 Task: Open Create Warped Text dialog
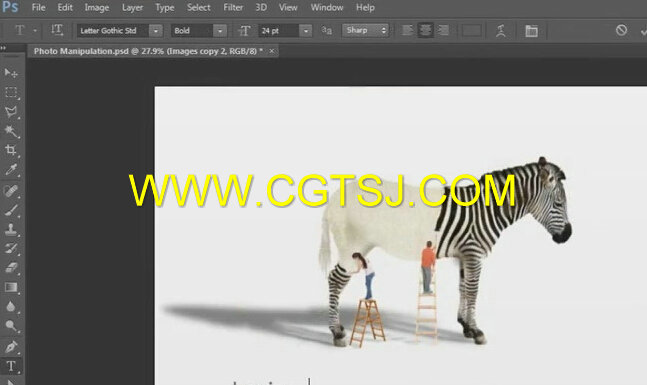[x=501, y=31]
